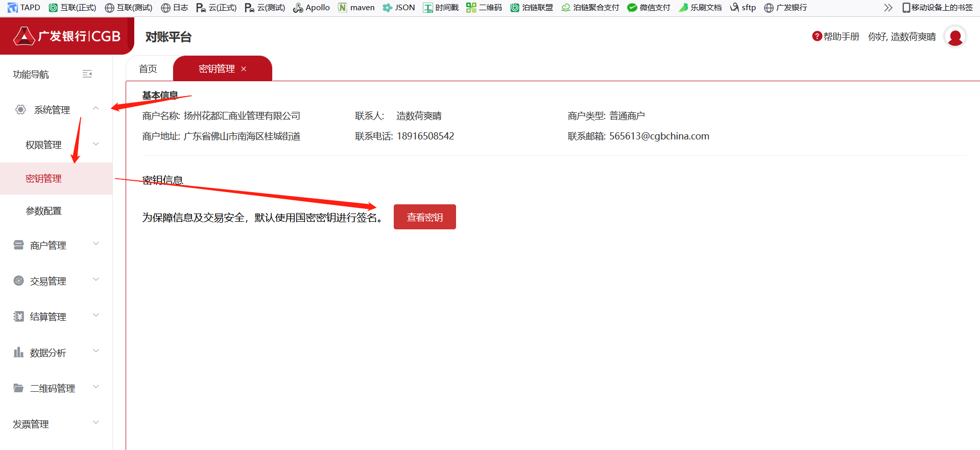Expand the 权限管理 submenu chevron
This screenshot has width=980, height=450.
95,144
